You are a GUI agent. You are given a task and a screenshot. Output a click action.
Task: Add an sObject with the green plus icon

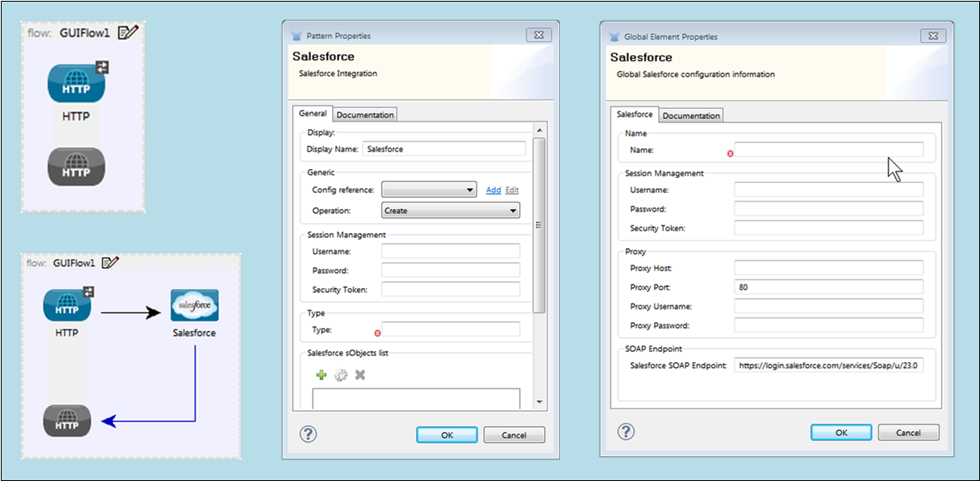coord(321,374)
